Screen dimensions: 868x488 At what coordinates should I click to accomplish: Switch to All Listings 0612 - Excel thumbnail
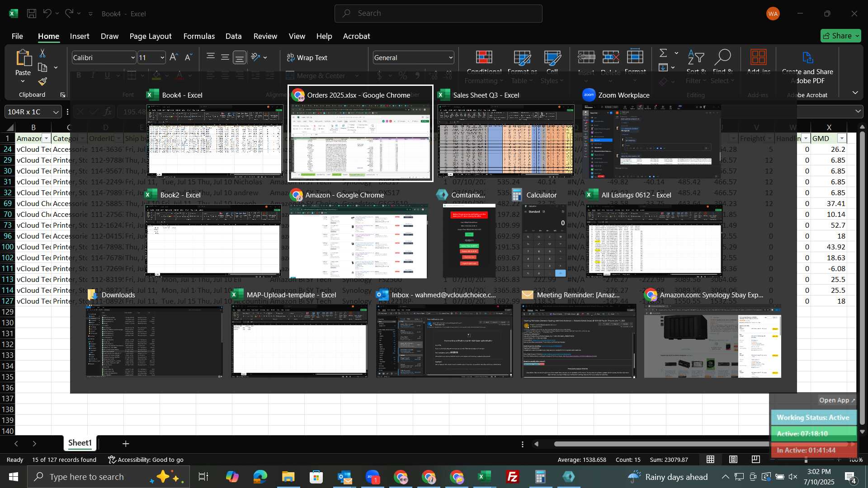point(654,240)
